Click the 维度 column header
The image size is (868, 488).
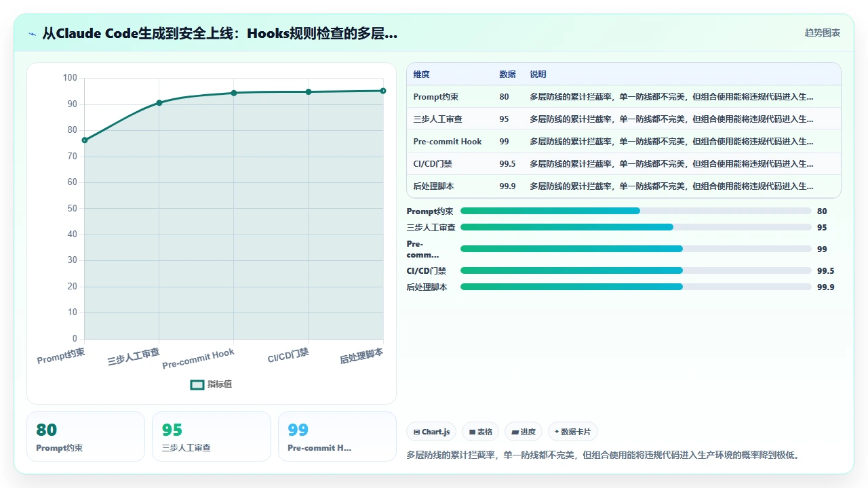click(422, 75)
